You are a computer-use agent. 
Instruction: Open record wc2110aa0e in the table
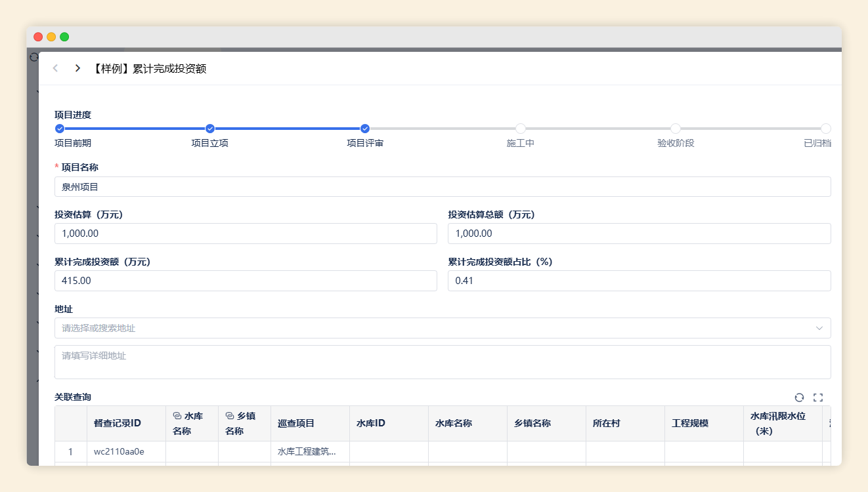119,451
